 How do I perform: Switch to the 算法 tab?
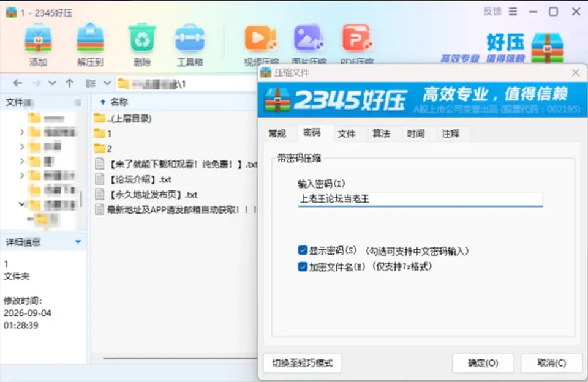coord(381,133)
